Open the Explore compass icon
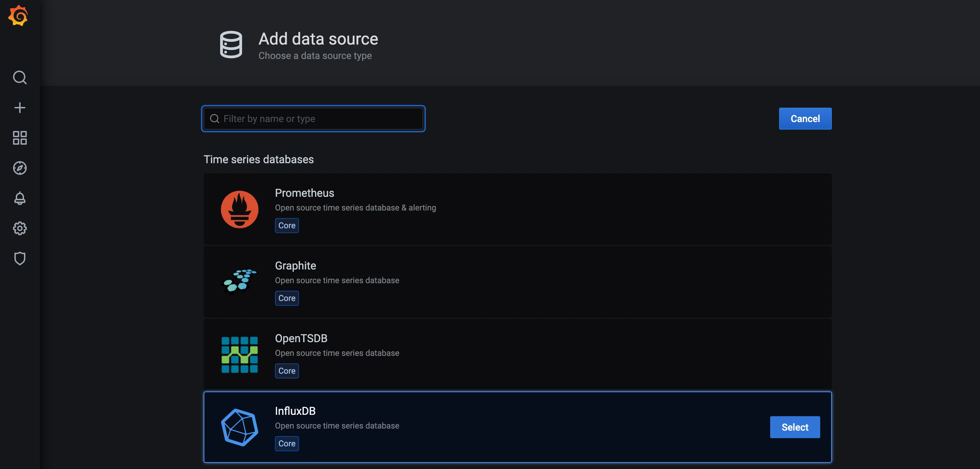 pos(20,168)
